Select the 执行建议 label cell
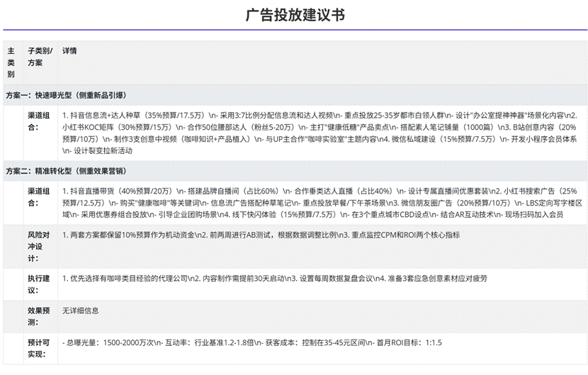 (x=40, y=284)
